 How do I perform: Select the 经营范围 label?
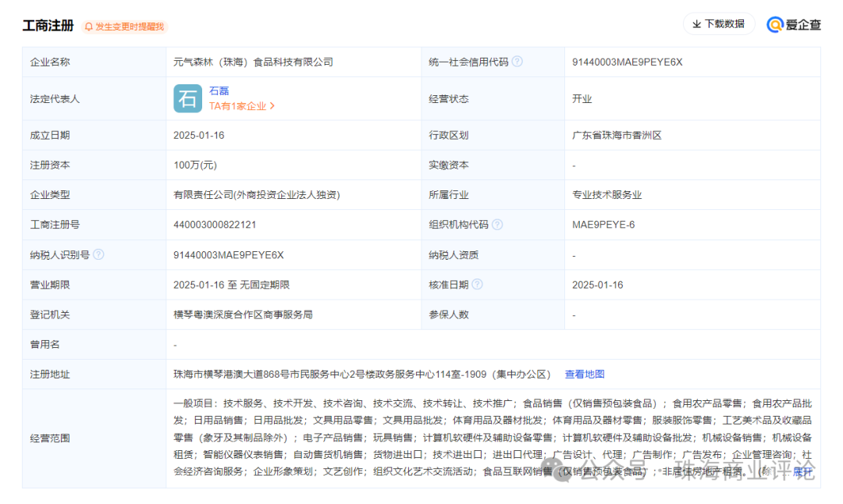click(x=50, y=438)
